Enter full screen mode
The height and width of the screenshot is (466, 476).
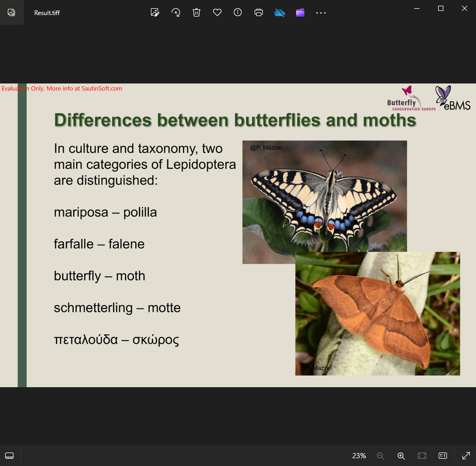(466, 456)
